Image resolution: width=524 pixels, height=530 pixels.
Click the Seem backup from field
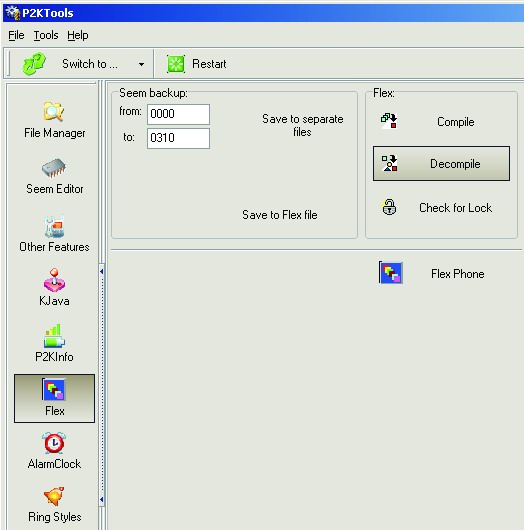point(178,114)
